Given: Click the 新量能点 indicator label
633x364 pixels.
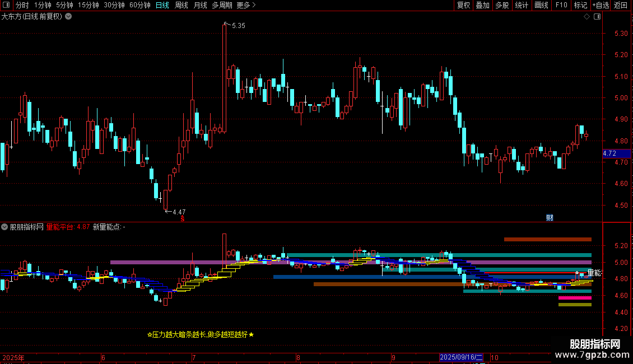Looking at the screenshot, I should [109, 227].
